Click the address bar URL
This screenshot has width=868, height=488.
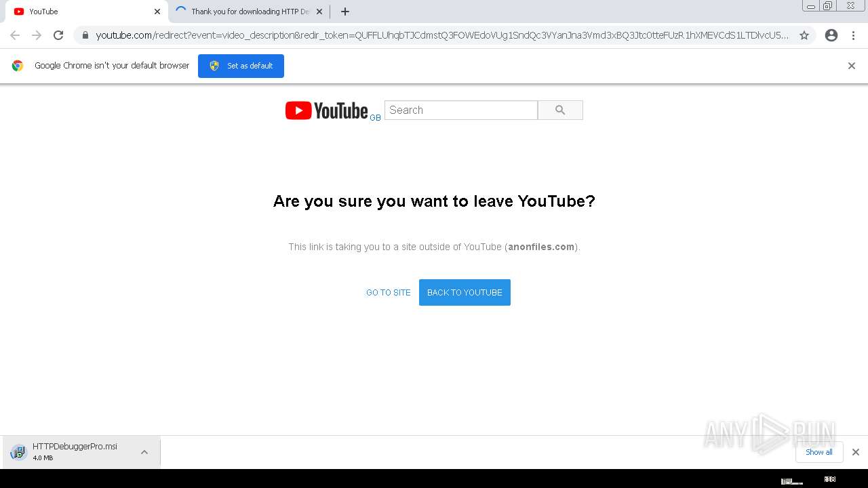pyautogui.click(x=442, y=35)
